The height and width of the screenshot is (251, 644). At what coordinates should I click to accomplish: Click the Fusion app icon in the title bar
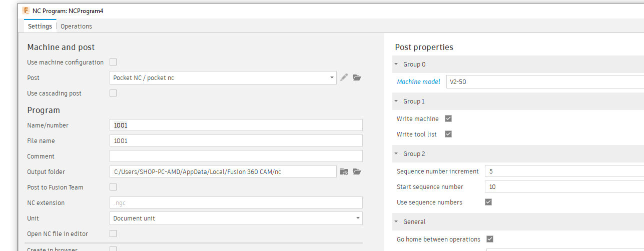26,10
